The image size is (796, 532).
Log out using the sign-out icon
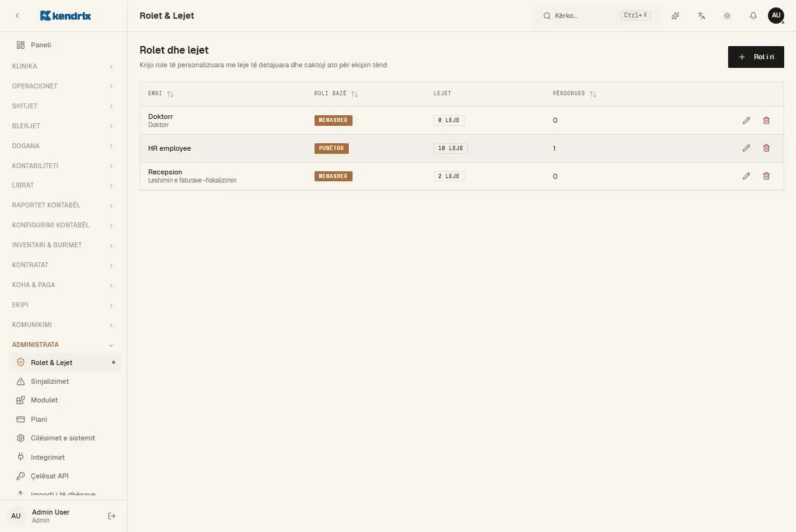click(x=112, y=516)
